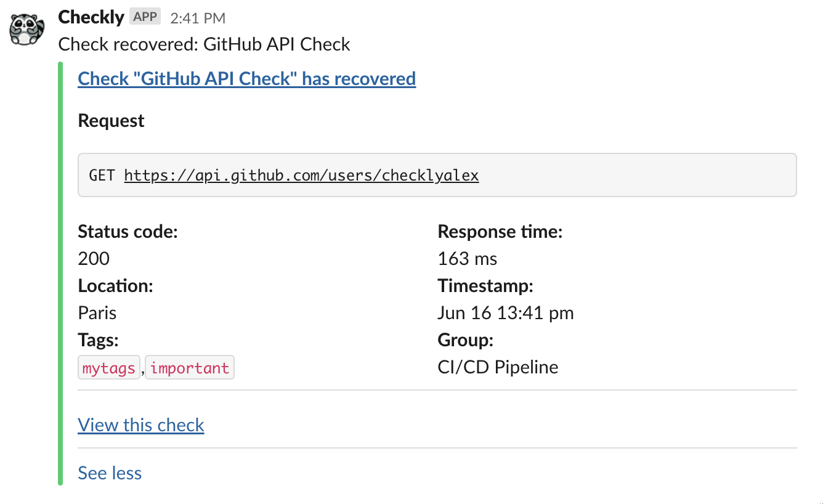Click the 'Check recovered: GitHub API Check' text
The width and height of the screenshot is (823, 504).
point(204,44)
